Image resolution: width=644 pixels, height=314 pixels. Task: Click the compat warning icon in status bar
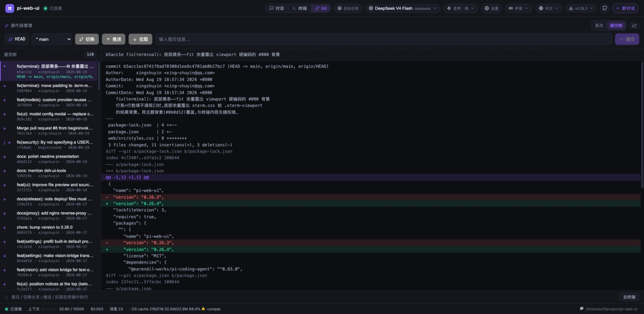[203, 309]
